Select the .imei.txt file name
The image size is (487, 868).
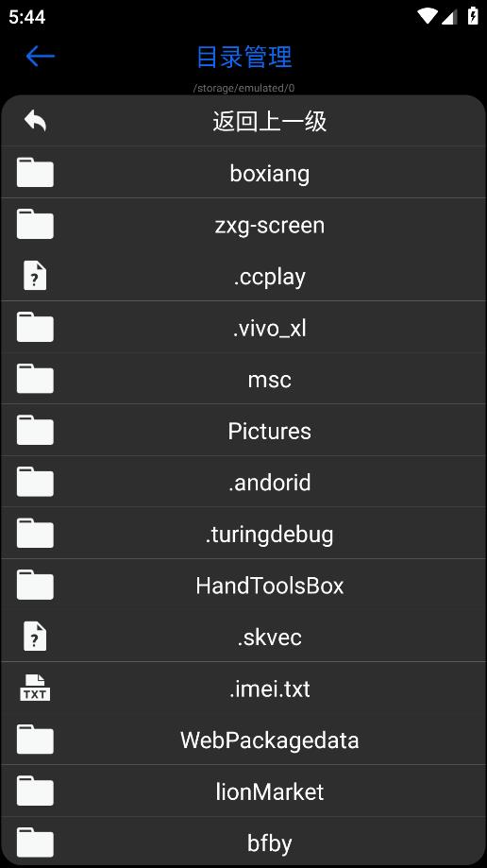pos(270,689)
